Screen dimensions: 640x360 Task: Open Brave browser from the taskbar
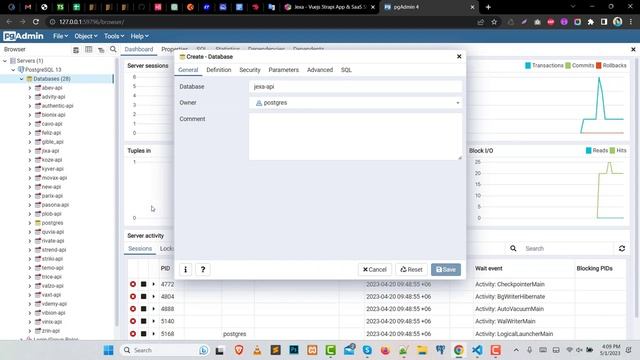pos(239,350)
